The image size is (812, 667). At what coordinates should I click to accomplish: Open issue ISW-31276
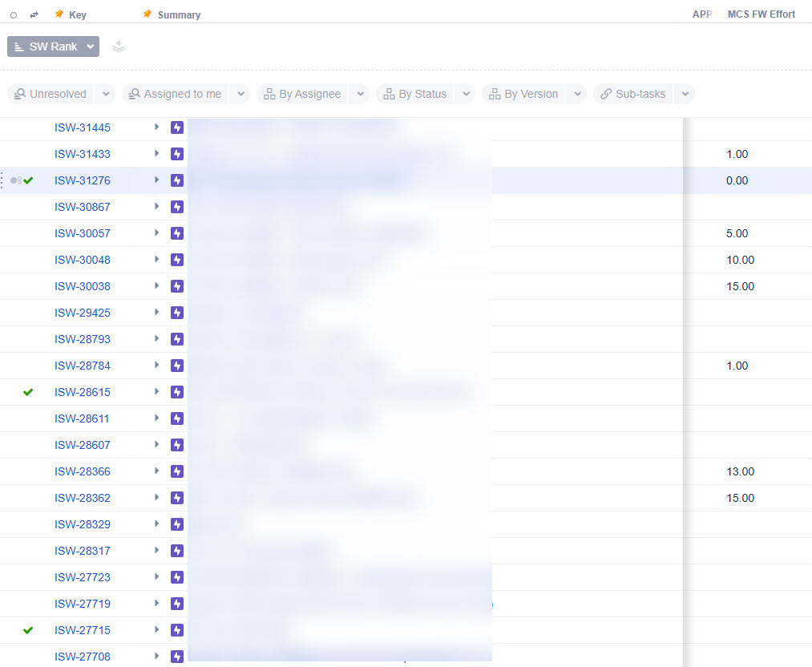pos(83,180)
